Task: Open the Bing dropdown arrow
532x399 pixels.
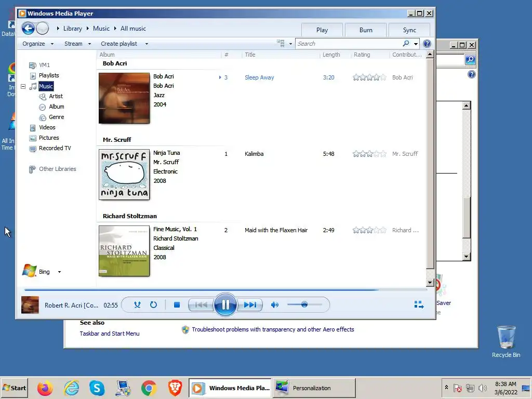Action: coord(59,272)
